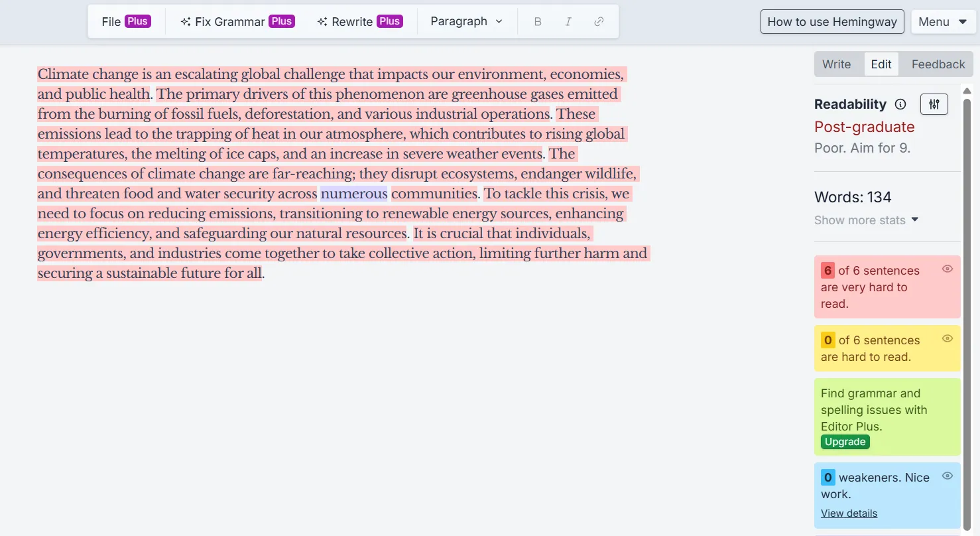
Task: Insert a hyperlink with the link icon
Action: coord(598,21)
